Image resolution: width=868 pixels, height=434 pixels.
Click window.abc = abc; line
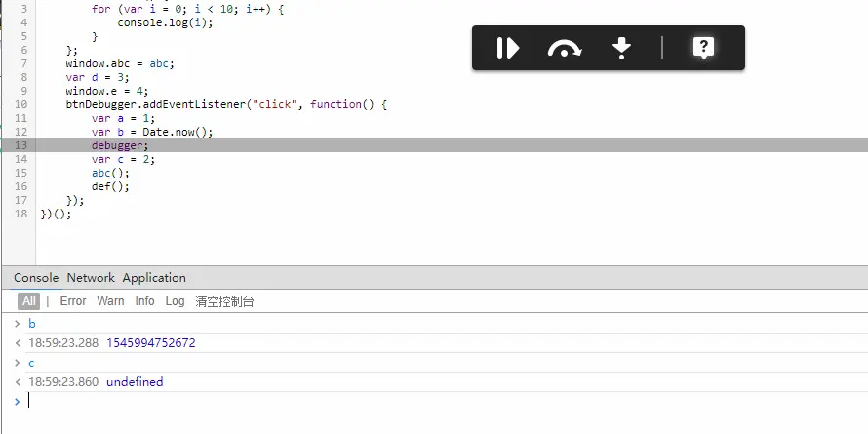tap(120, 63)
